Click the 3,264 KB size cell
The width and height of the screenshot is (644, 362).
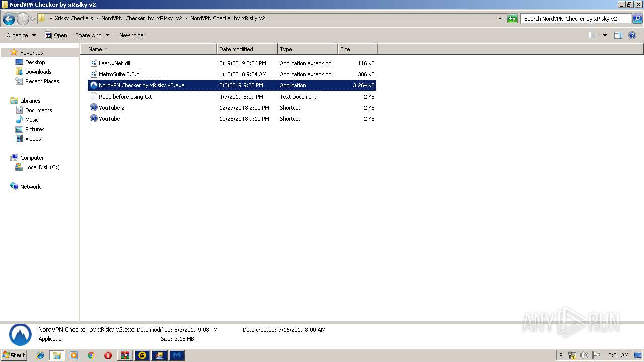(363, 85)
